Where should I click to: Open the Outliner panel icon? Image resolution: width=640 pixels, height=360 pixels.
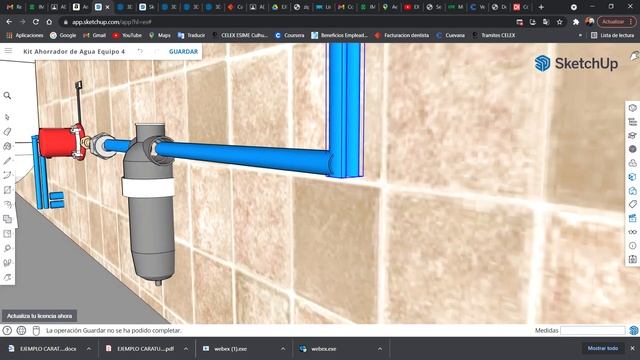[x=633, y=122]
